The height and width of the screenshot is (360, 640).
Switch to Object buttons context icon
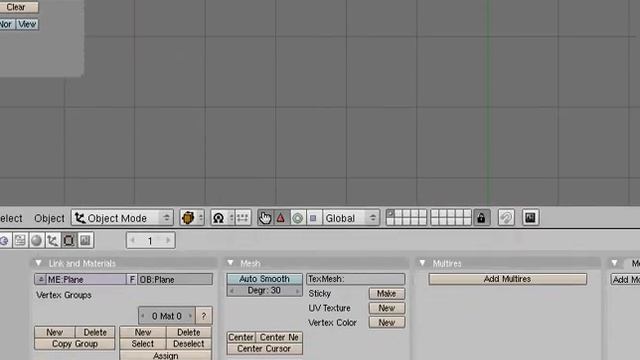53,240
